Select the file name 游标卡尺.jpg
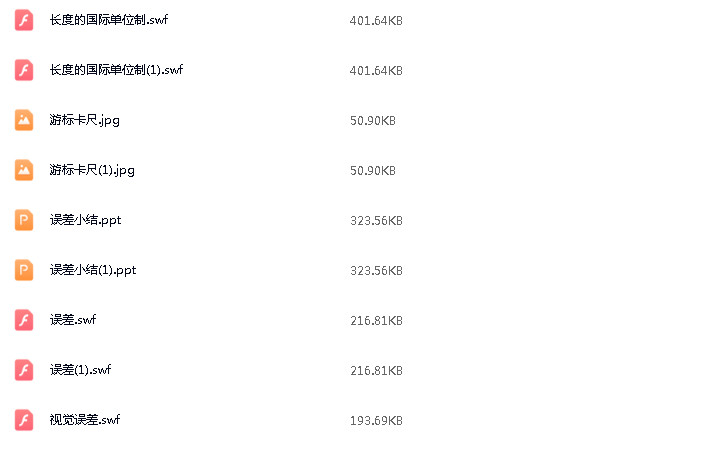The height and width of the screenshot is (457, 724). point(84,120)
